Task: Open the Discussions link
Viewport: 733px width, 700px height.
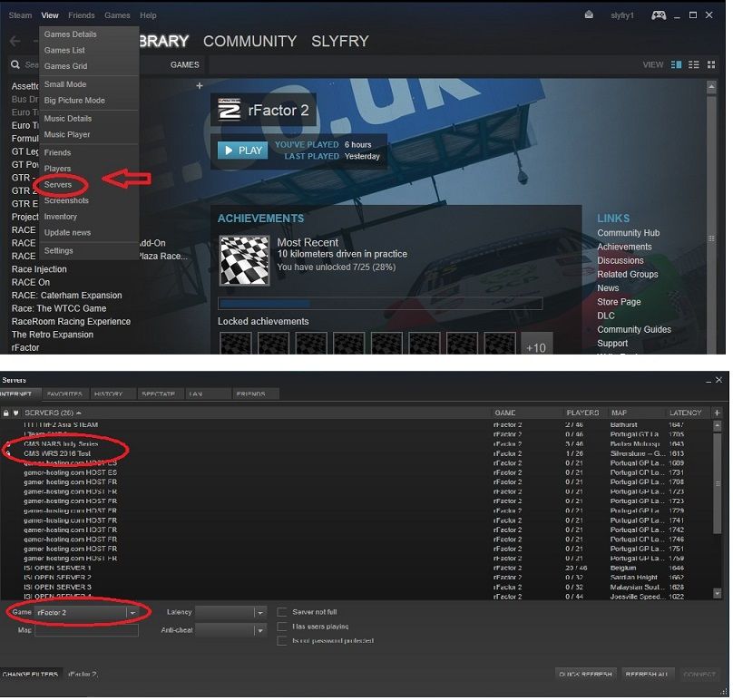Action: [x=621, y=260]
